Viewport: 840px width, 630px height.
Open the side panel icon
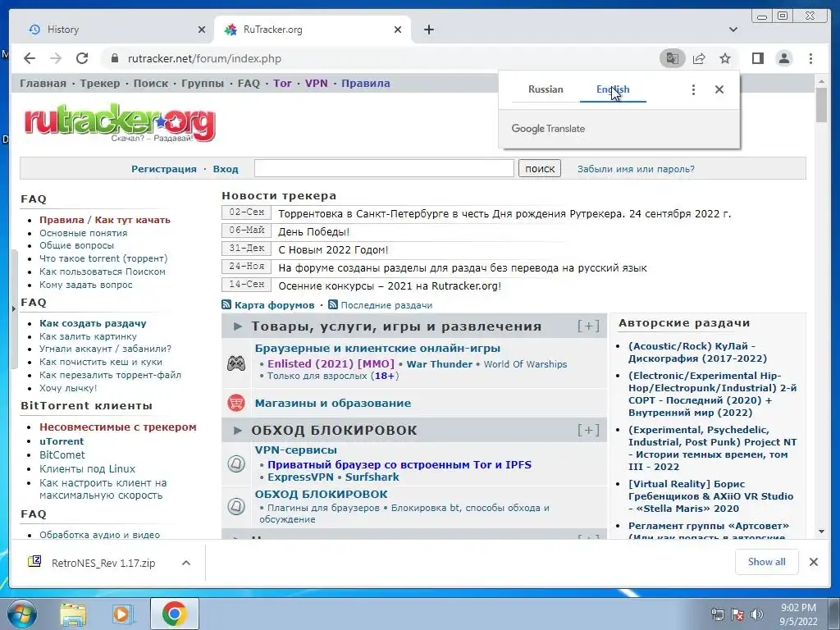757,58
